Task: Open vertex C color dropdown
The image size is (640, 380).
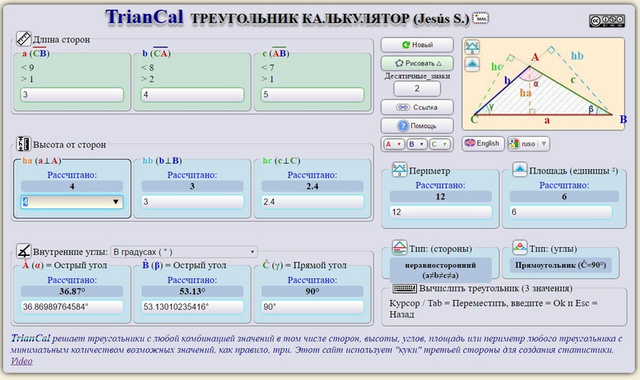Action: [440, 144]
